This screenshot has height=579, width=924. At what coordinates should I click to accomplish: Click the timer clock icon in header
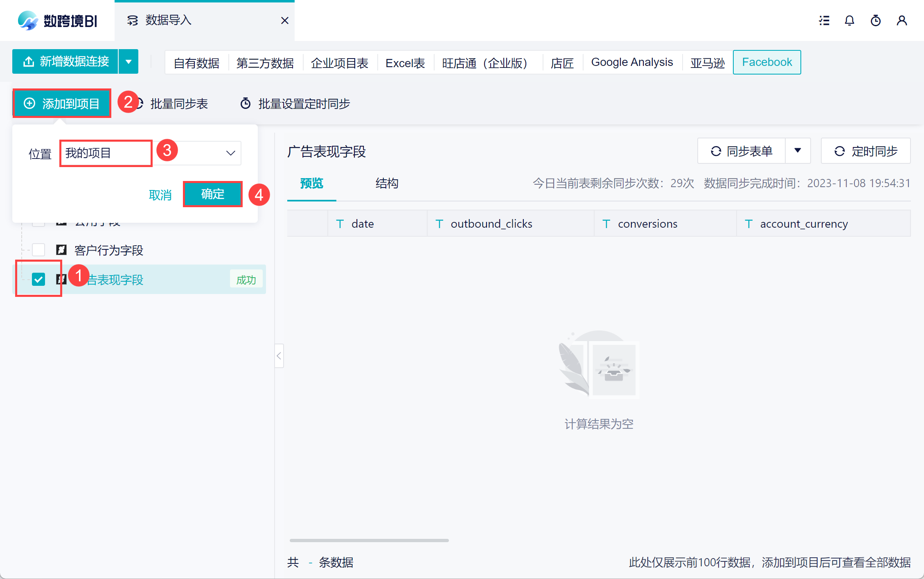(875, 20)
